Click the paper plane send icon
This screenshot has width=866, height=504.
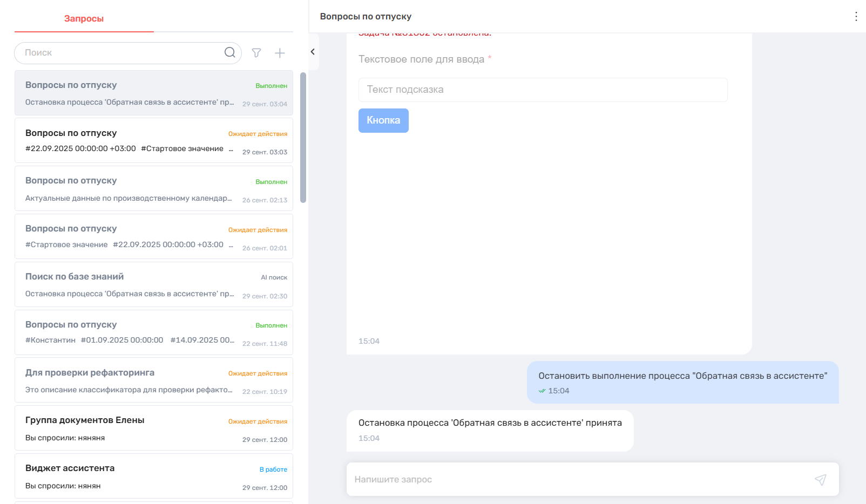click(820, 480)
